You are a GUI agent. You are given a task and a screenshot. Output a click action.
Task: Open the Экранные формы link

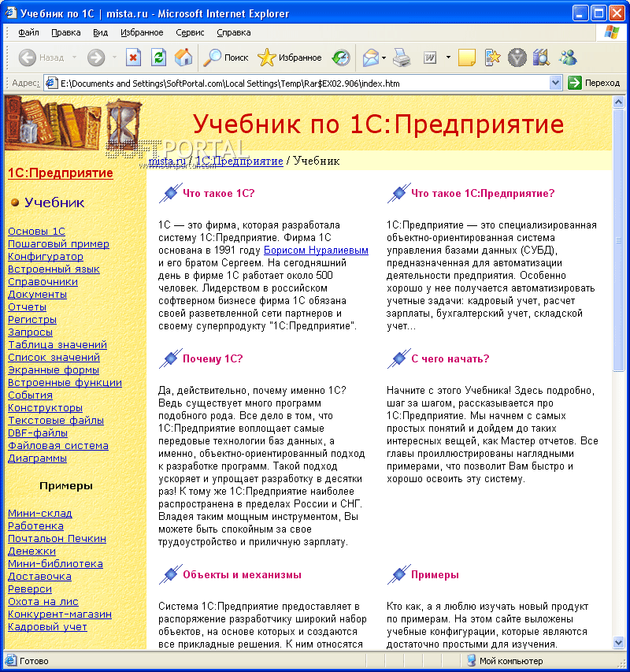pos(54,369)
